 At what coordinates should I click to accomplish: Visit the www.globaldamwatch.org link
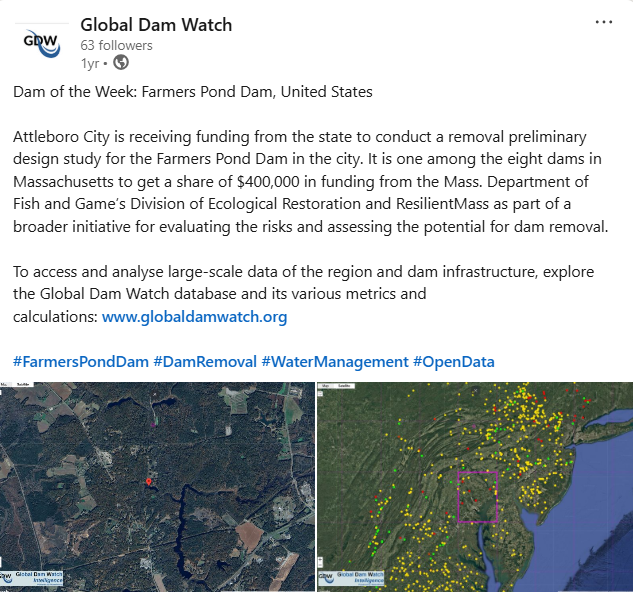194,317
